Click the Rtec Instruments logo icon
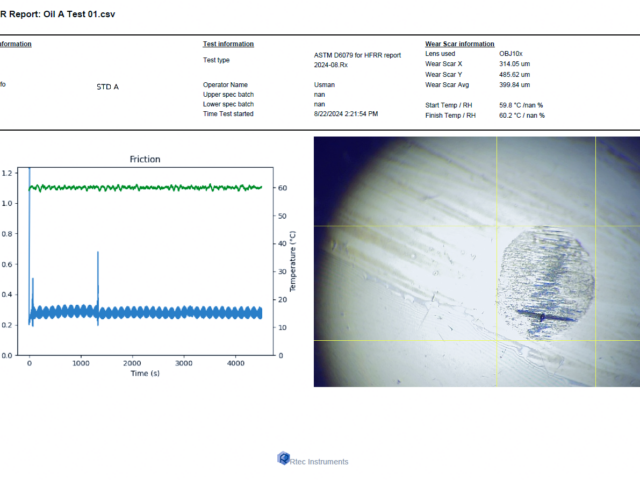The width and height of the screenshot is (640, 480). click(x=283, y=458)
